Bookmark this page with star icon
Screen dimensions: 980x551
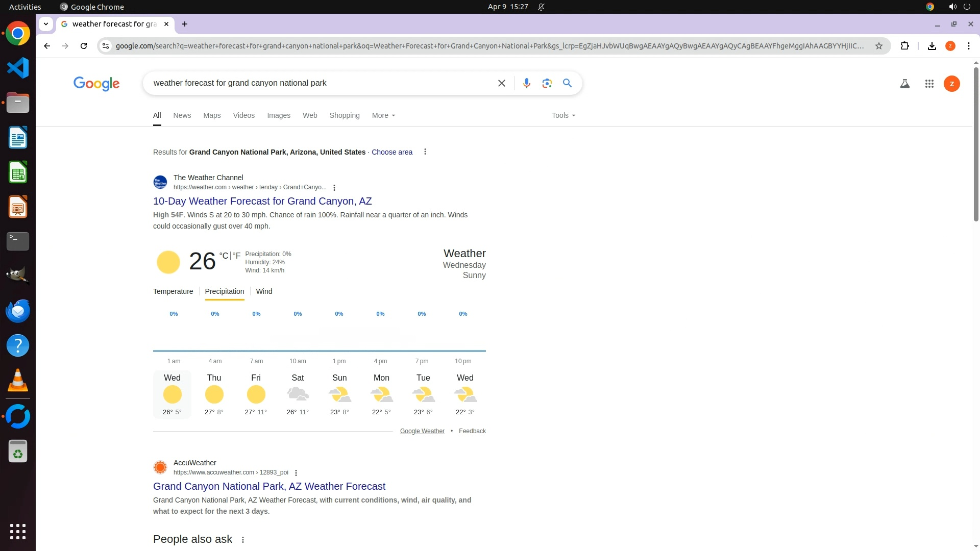pyautogui.click(x=878, y=46)
